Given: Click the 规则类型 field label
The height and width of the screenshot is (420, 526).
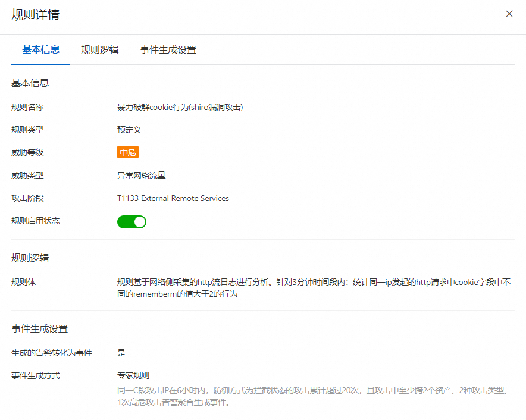Looking at the screenshot, I should (27, 130).
